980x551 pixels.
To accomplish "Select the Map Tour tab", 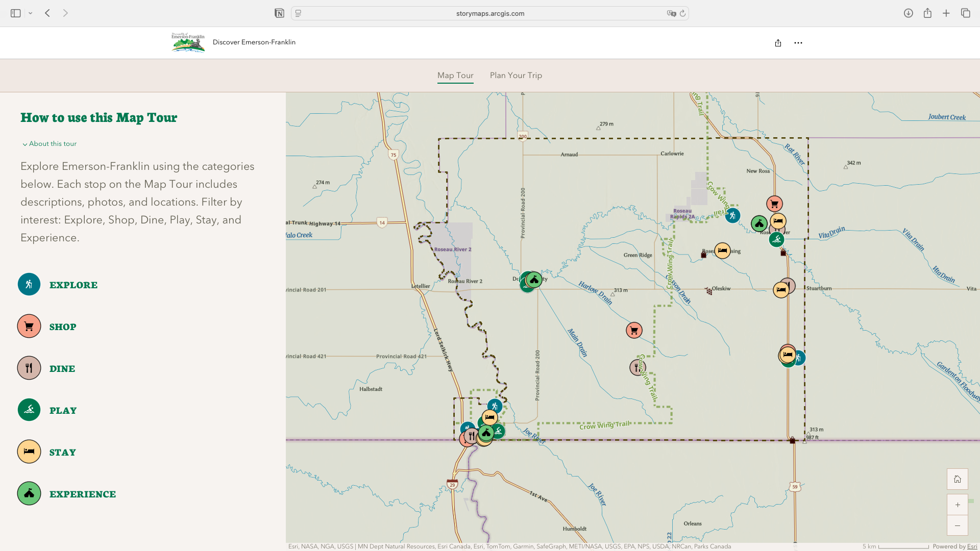I will [x=455, y=76].
